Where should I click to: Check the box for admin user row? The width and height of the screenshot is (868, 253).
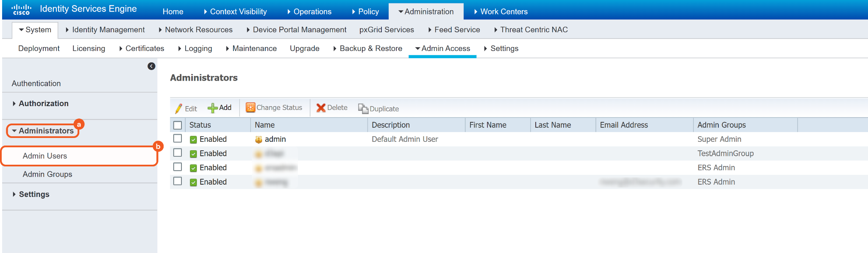178,139
